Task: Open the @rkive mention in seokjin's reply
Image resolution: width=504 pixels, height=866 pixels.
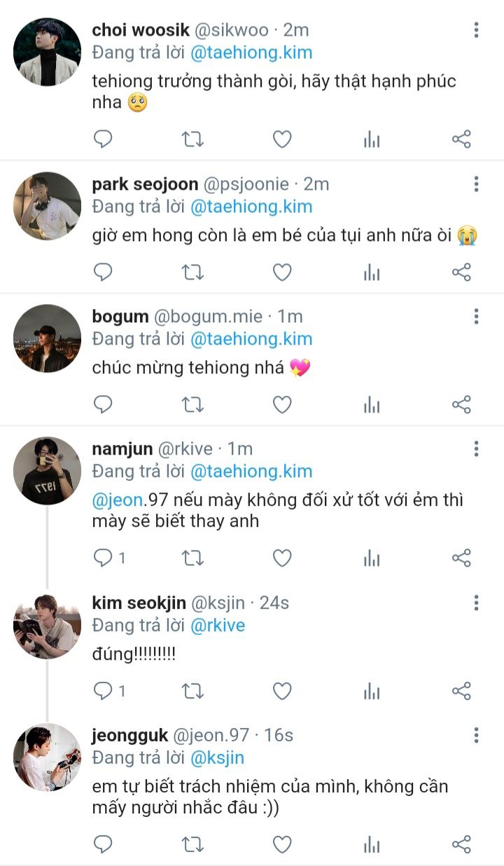Action: 218,625
